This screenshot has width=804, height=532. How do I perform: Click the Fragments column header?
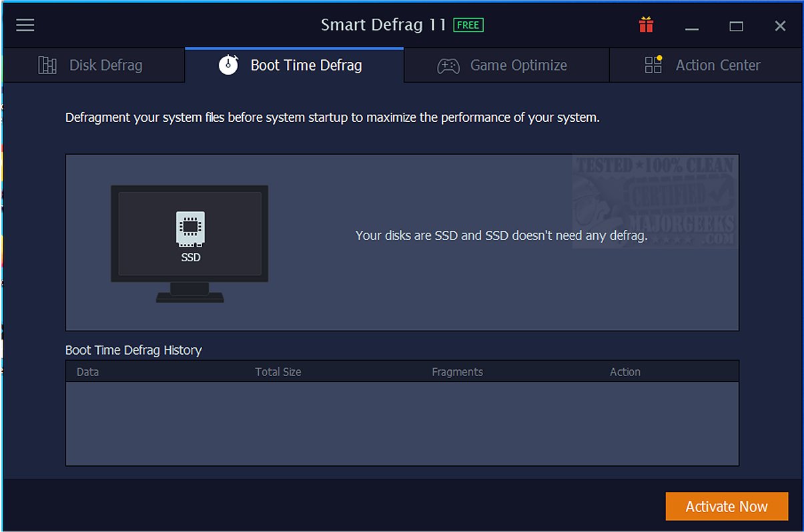(457, 372)
